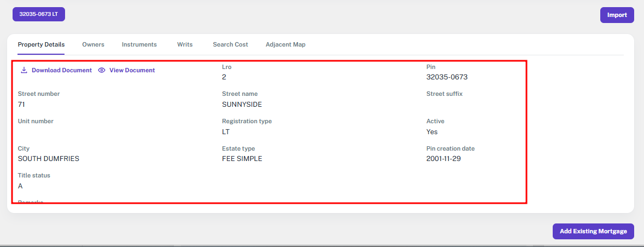The image size is (644, 247).
Task: Go to the Writs tab
Action: click(185, 44)
